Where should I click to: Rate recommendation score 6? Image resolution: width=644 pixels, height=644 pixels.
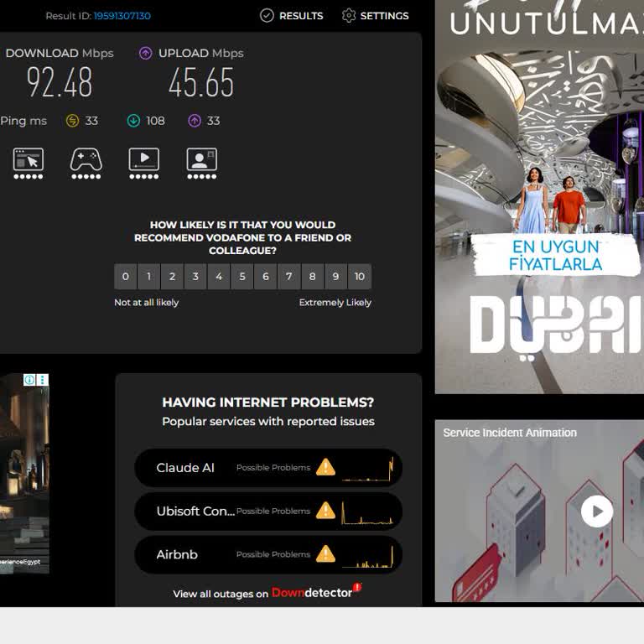tap(266, 277)
